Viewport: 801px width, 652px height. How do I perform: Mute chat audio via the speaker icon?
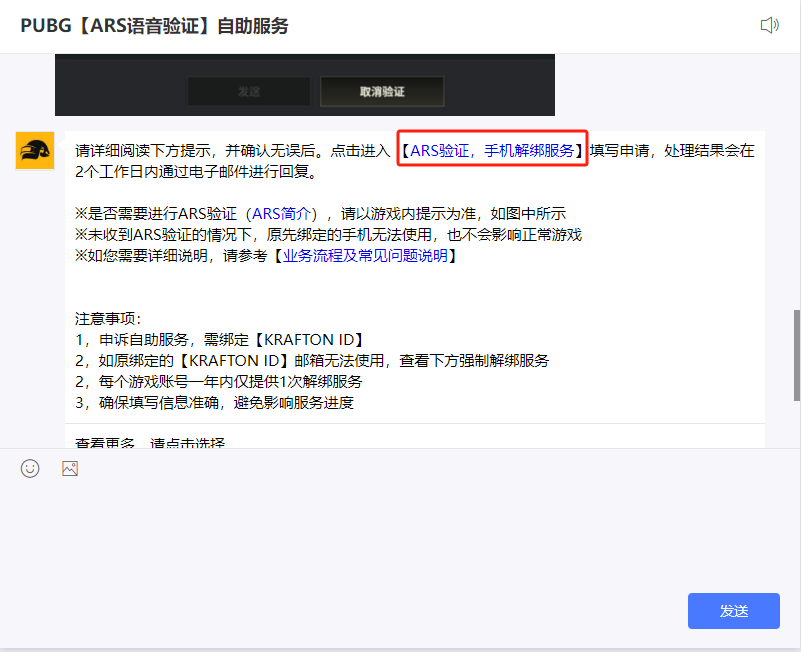[769, 25]
